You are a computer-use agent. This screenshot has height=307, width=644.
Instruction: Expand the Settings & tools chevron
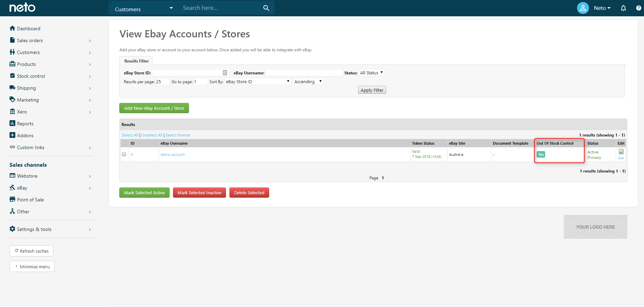[x=90, y=230]
